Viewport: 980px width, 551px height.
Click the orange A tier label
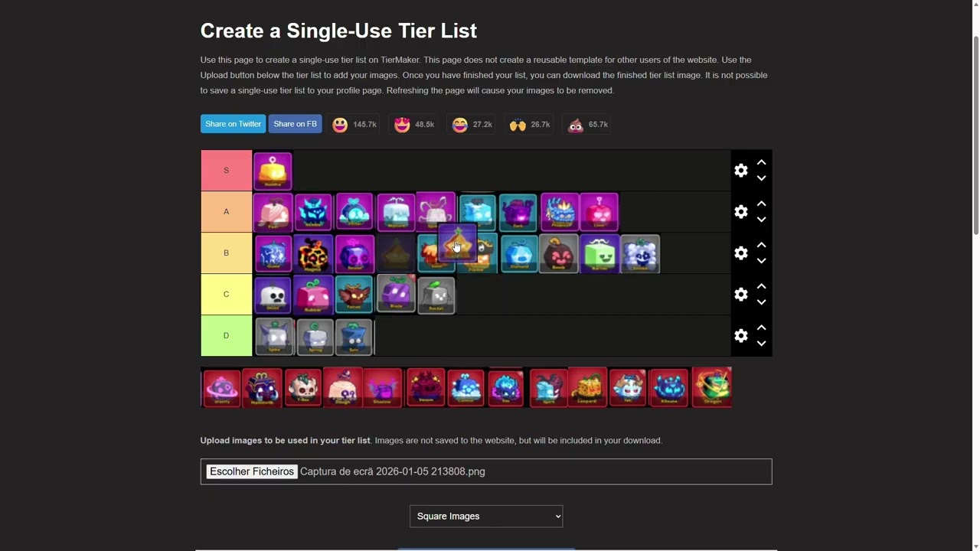(x=226, y=212)
